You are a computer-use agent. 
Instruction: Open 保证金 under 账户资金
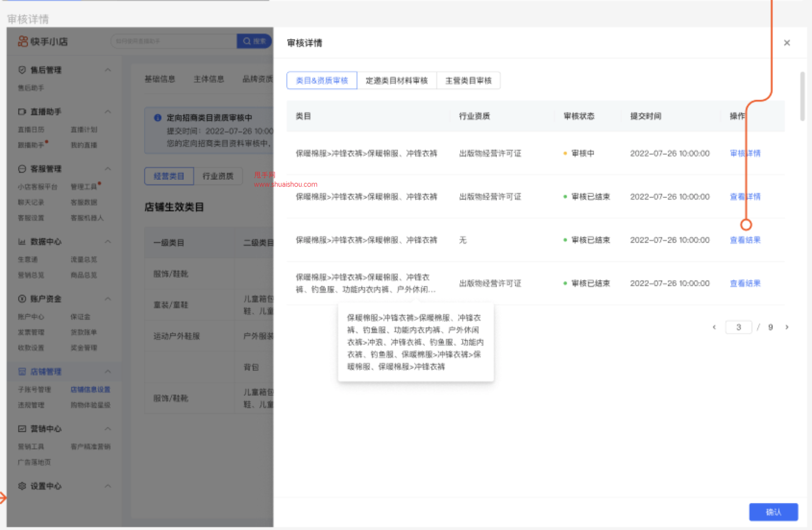[80, 317]
